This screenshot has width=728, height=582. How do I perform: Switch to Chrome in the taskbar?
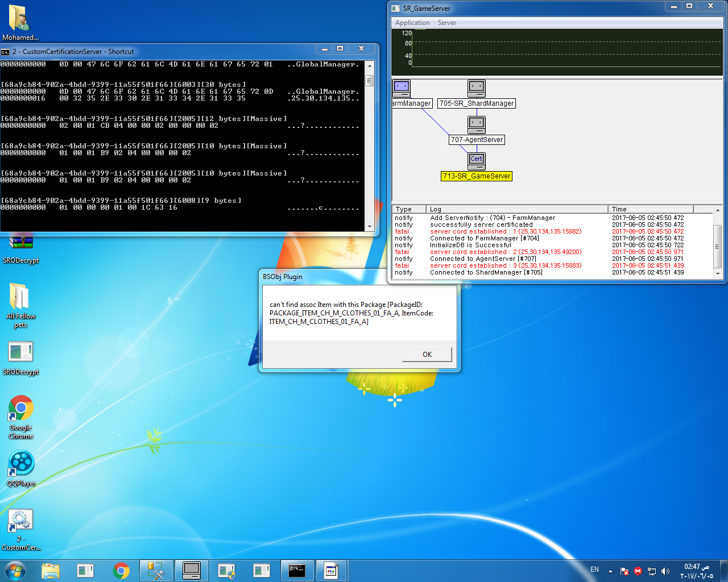tap(121, 571)
